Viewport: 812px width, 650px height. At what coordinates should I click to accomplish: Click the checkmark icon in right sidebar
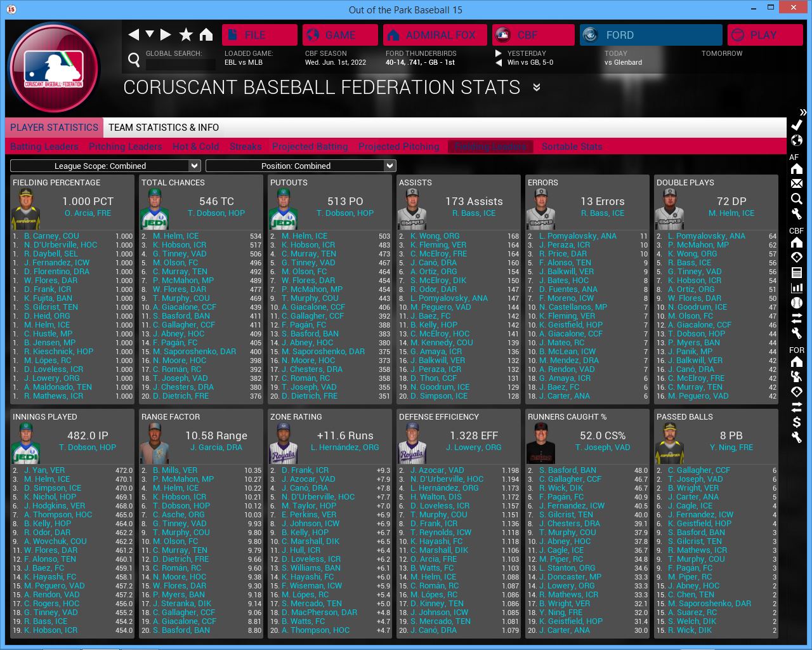click(x=797, y=125)
